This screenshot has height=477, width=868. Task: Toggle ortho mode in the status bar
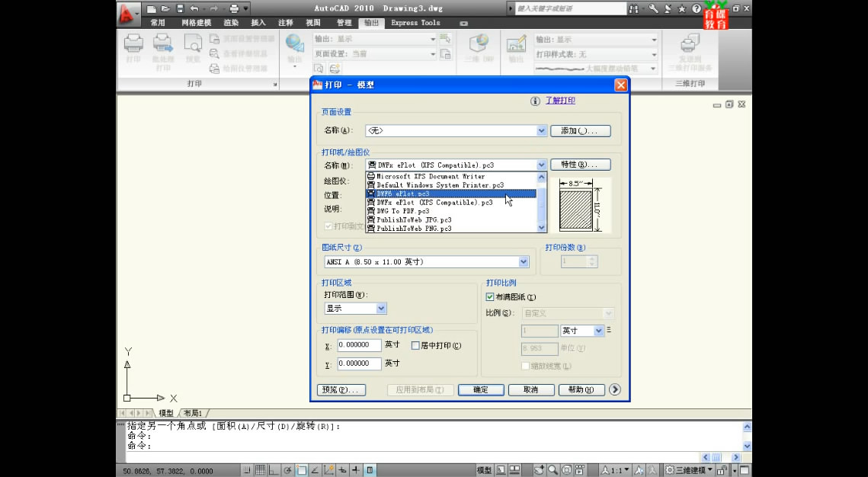(274, 470)
